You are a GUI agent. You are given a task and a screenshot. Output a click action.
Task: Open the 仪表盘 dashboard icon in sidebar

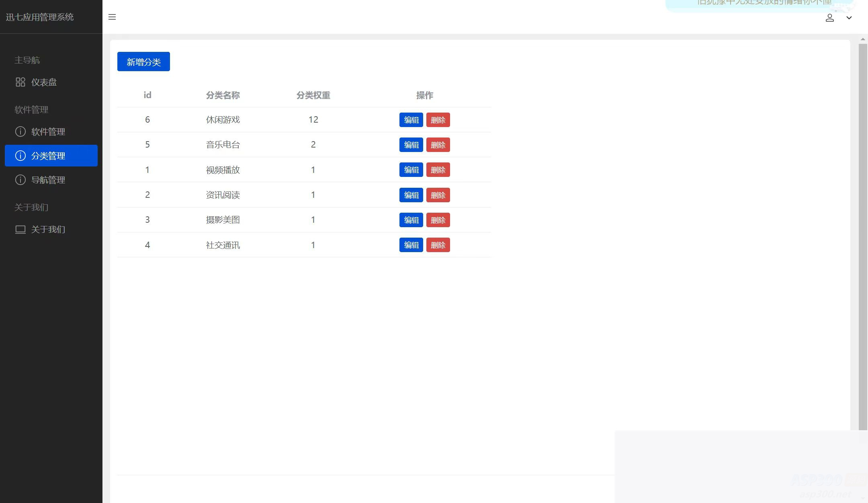[x=20, y=82]
